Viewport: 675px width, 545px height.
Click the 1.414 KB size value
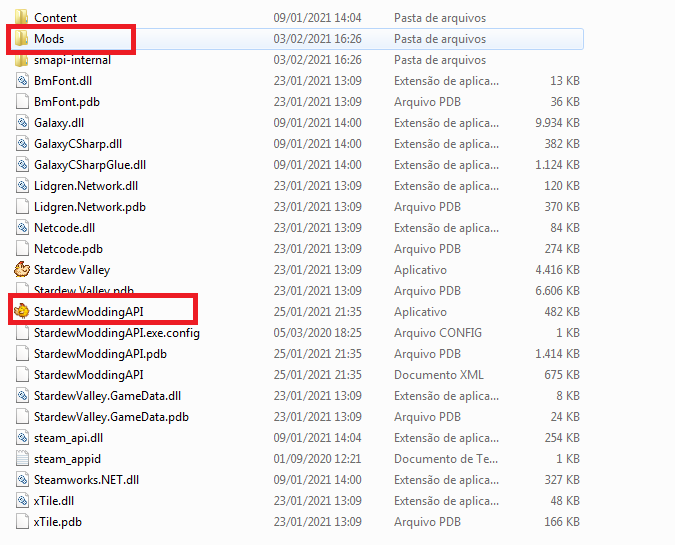coord(557,354)
